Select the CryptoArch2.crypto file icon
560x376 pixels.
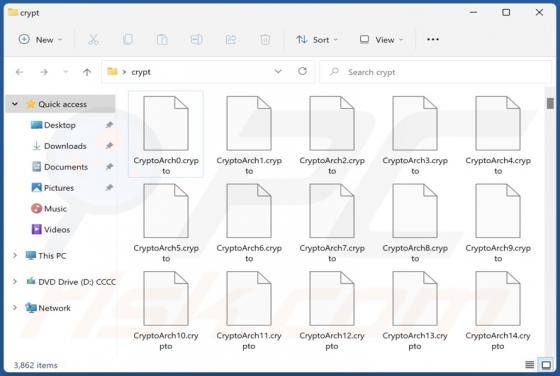(x=332, y=123)
